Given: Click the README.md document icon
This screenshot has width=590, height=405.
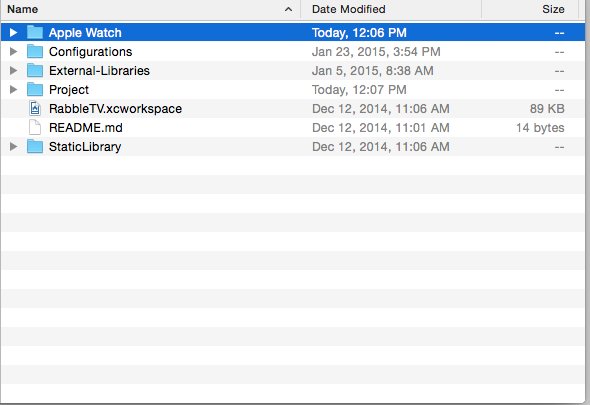Looking at the screenshot, I should [x=35, y=127].
